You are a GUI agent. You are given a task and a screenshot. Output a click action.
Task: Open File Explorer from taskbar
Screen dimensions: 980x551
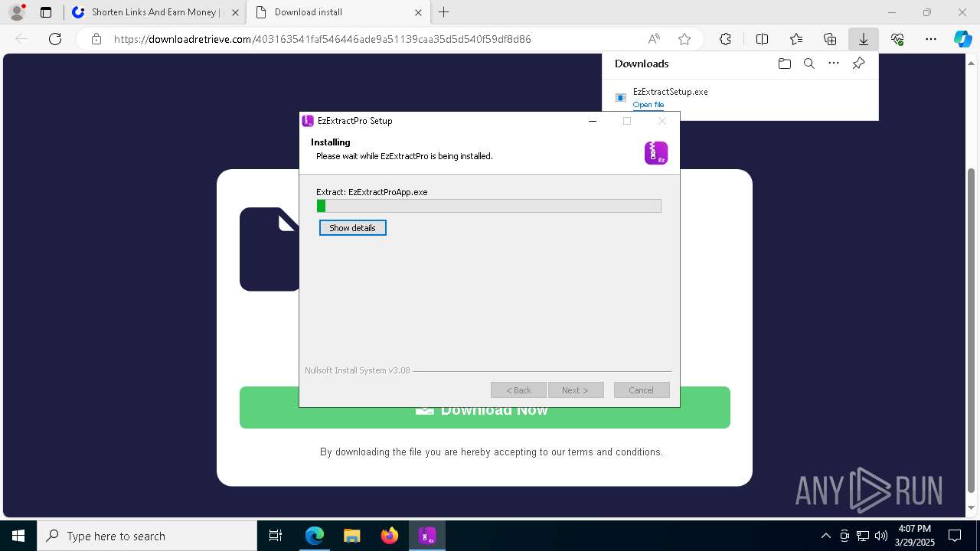[351, 536]
